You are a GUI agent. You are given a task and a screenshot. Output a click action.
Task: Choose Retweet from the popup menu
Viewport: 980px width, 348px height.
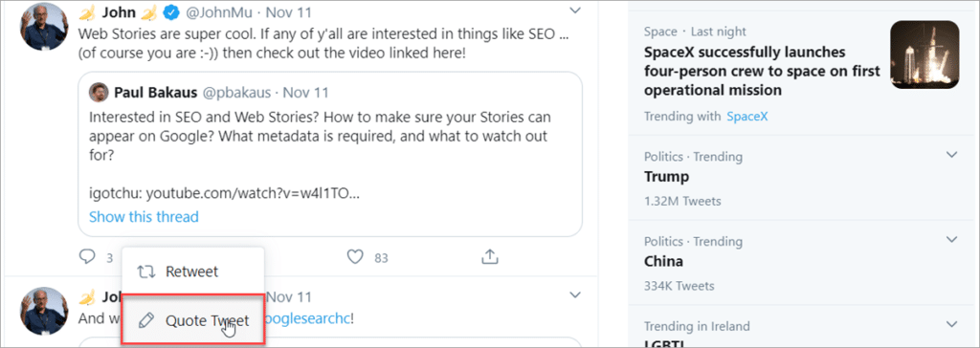tap(193, 272)
